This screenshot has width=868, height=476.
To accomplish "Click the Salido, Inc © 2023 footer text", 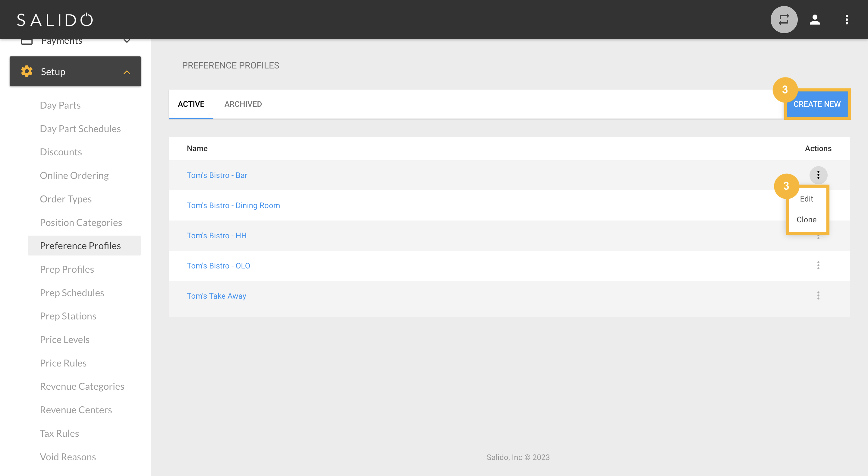I will [x=518, y=457].
